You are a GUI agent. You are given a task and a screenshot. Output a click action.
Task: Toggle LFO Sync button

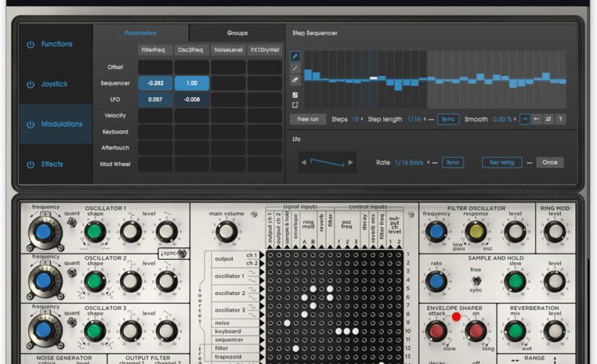pos(453,162)
